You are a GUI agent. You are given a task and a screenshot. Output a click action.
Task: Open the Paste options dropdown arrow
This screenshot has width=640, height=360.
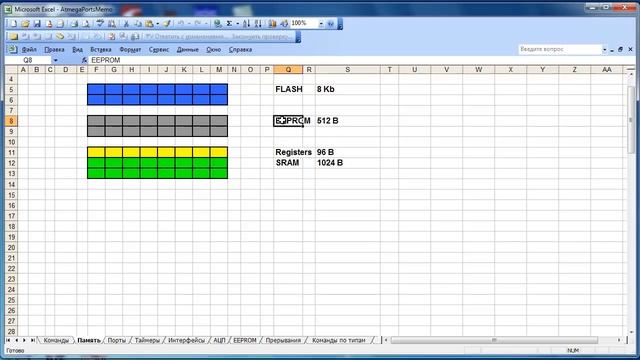pyautogui.click(x=158, y=24)
